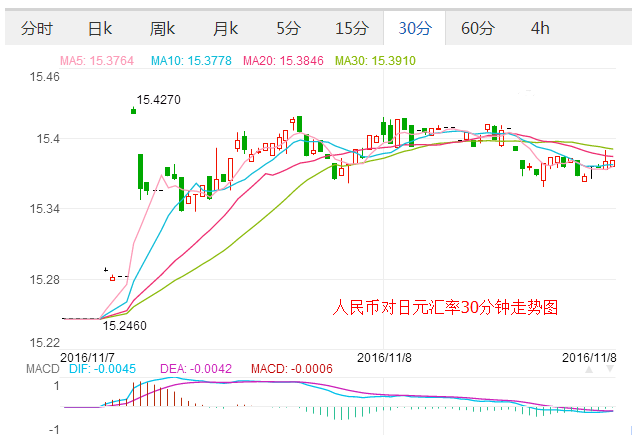Click the active 30分 tab
The width and height of the screenshot is (632, 435).
[x=415, y=28]
